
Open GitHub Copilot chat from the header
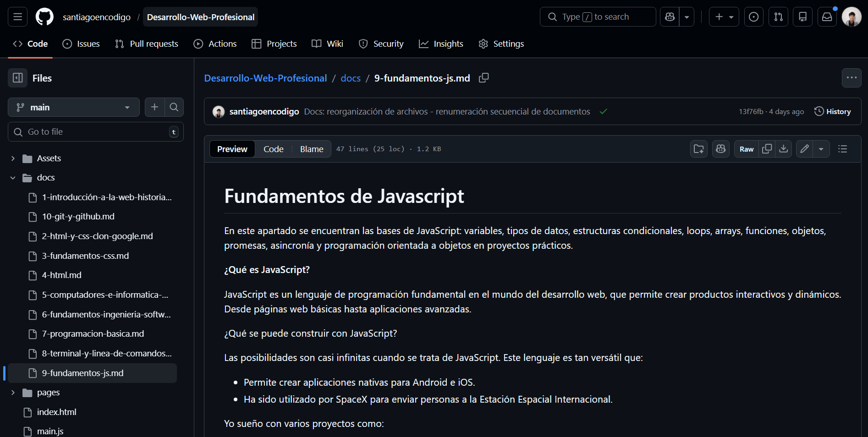pos(670,16)
